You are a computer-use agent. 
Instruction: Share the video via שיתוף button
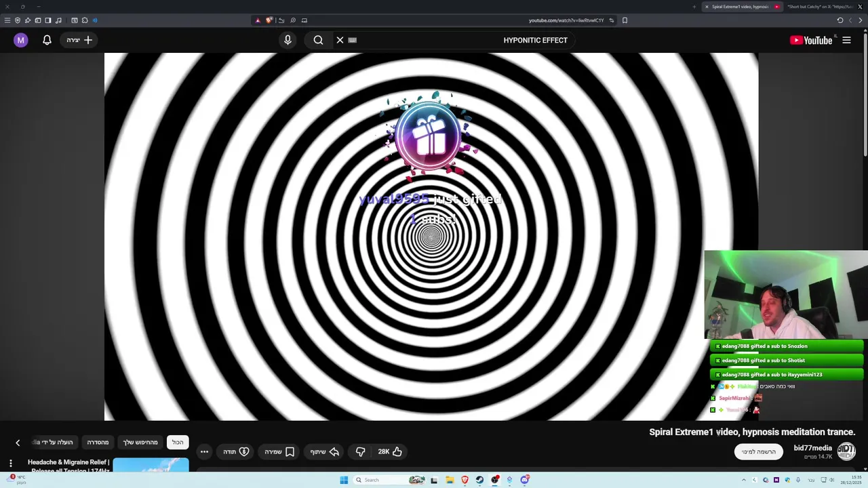tap(324, 451)
